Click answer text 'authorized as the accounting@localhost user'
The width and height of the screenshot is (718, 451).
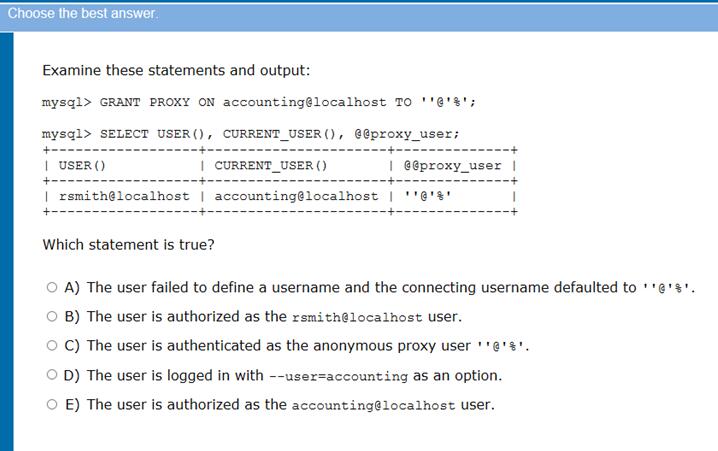pyautogui.click(x=291, y=405)
